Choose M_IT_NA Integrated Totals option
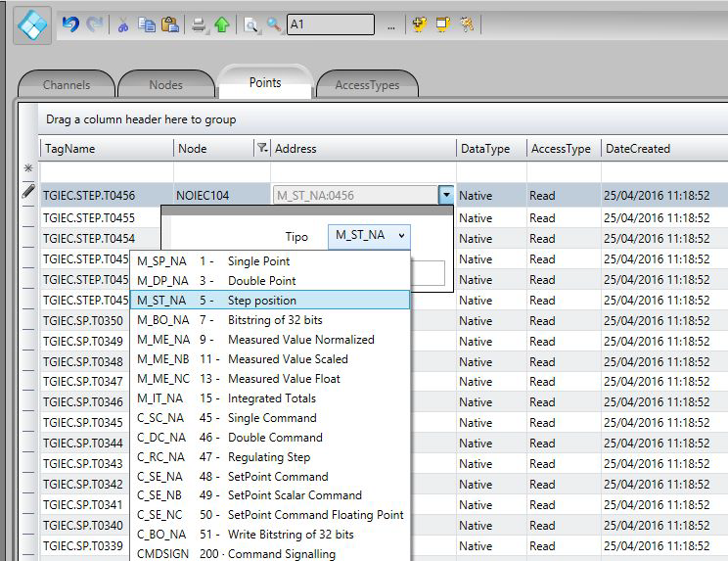Viewport: 728px width, 561px height. 270,398
